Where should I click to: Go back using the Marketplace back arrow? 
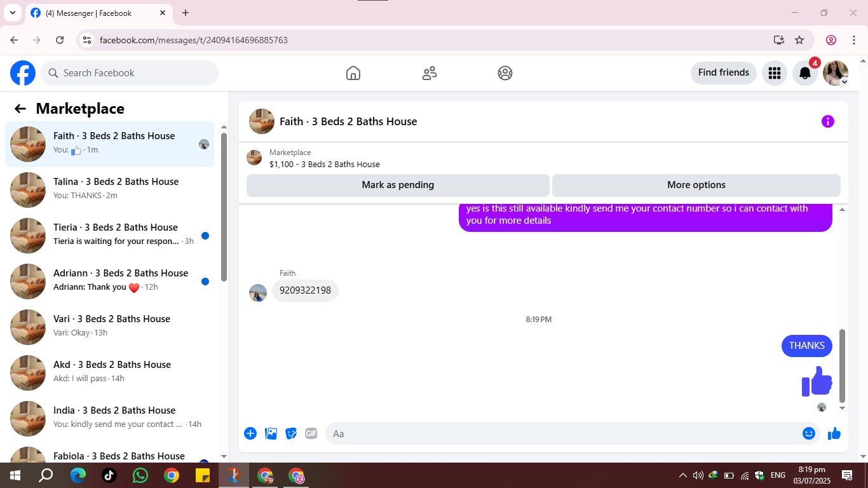[x=20, y=109]
